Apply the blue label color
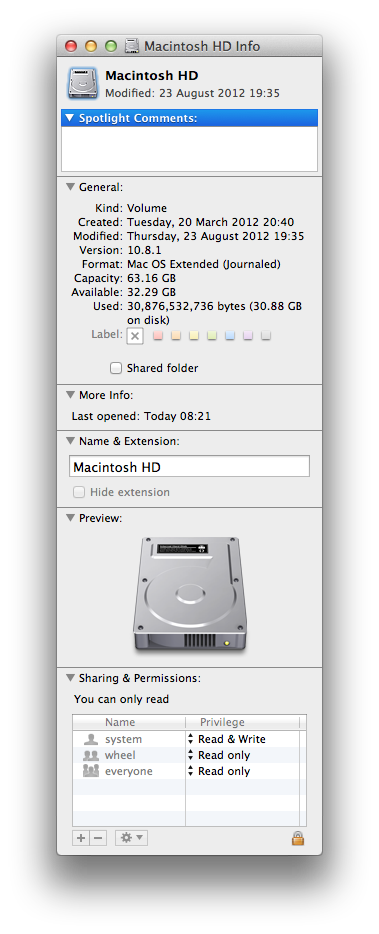 [230, 335]
